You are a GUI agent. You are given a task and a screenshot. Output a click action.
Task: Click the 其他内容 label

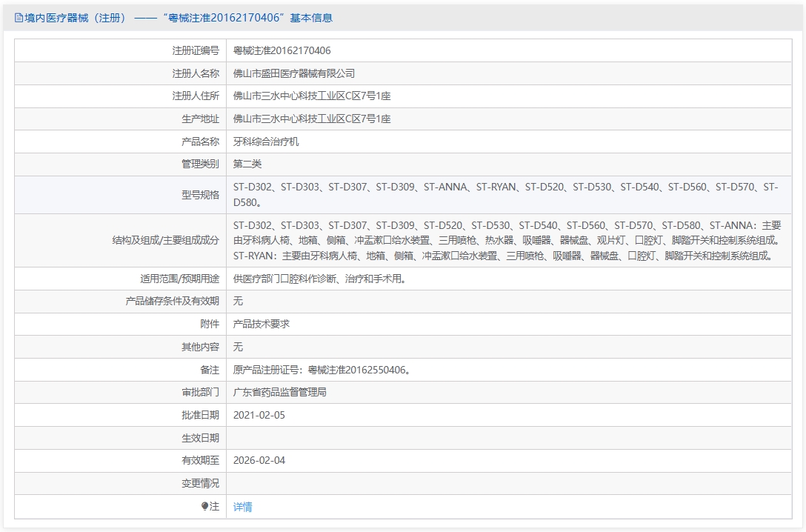pyautogui.click(x=200, y=347)
